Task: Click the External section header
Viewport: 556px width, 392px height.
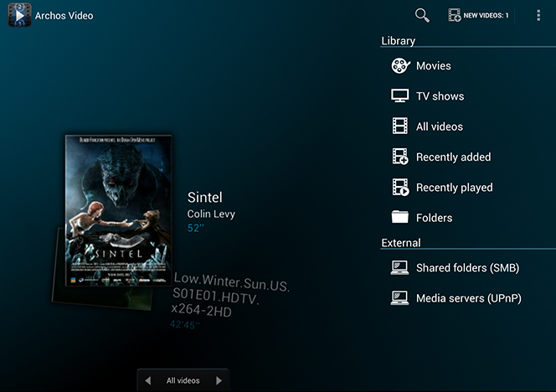Action: [x=401, y=243]
